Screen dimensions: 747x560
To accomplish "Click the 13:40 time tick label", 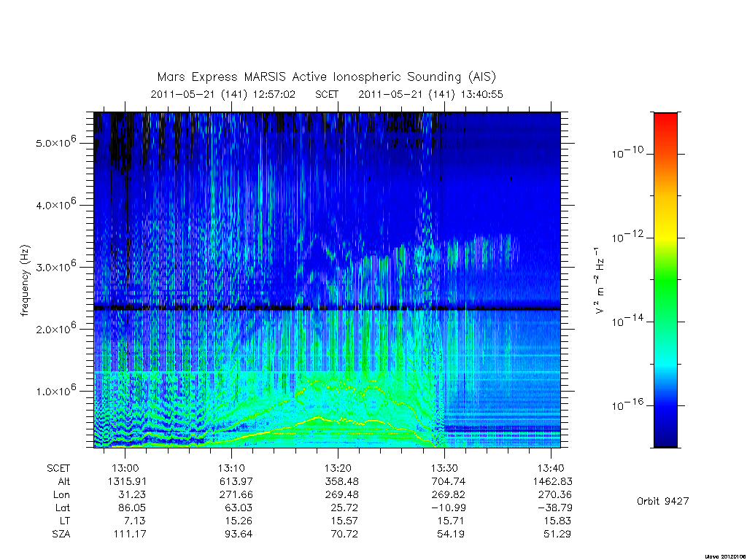I will [551, 468].
